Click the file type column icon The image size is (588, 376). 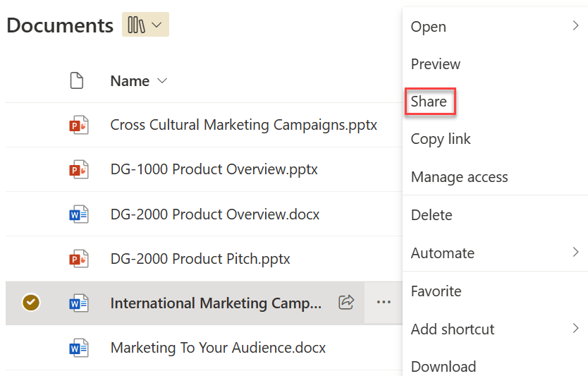coord(77,80)
